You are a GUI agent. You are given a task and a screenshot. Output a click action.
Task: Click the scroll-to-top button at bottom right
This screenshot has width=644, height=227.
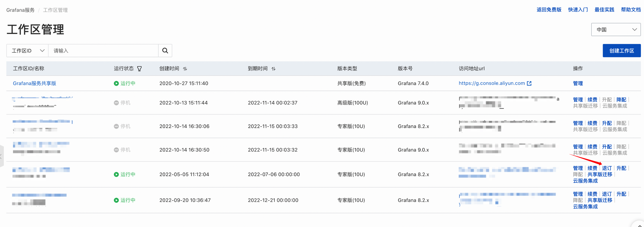coord(639,224)
